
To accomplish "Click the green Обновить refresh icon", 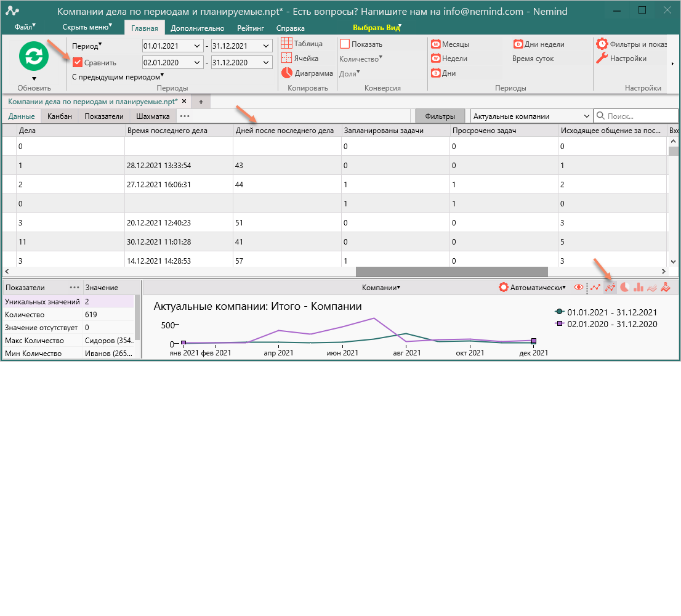I will (33, 56).
